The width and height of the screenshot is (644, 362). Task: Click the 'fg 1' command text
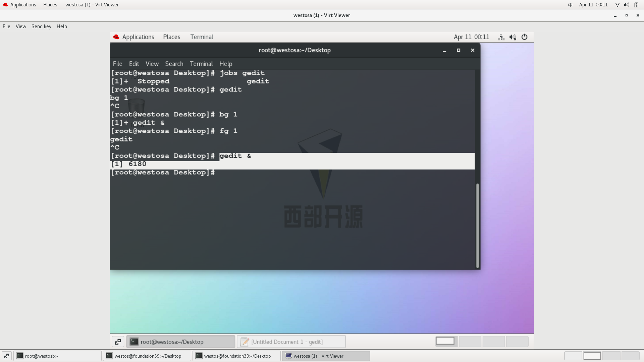228,131
